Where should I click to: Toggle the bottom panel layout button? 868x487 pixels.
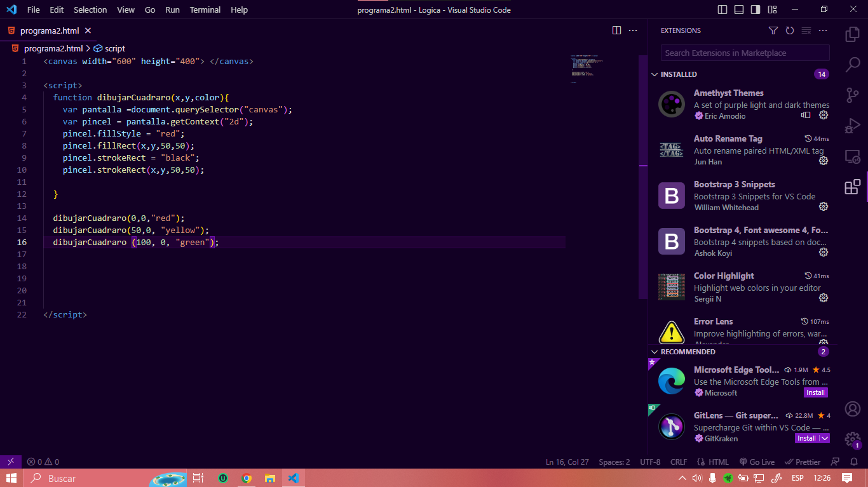point(739,10)
